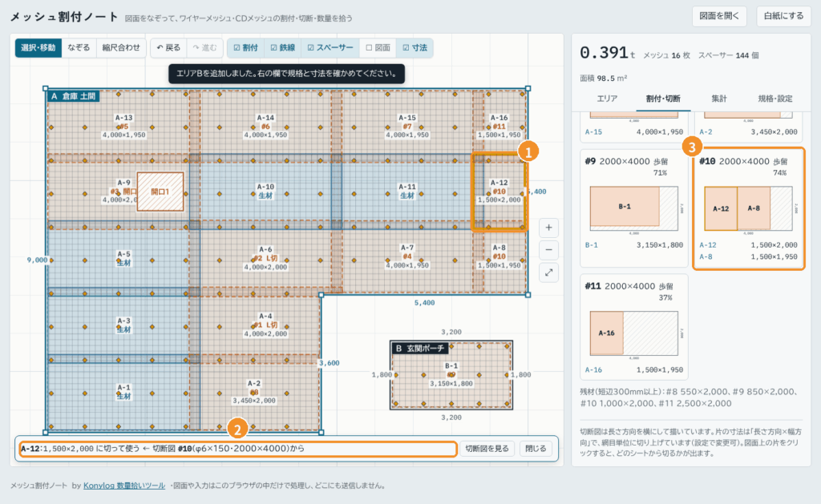Image resolution: width=821 pixels, height=504 pixels.
Task: Select mesh piece A-13 on the plan
Action: (123, 126)
